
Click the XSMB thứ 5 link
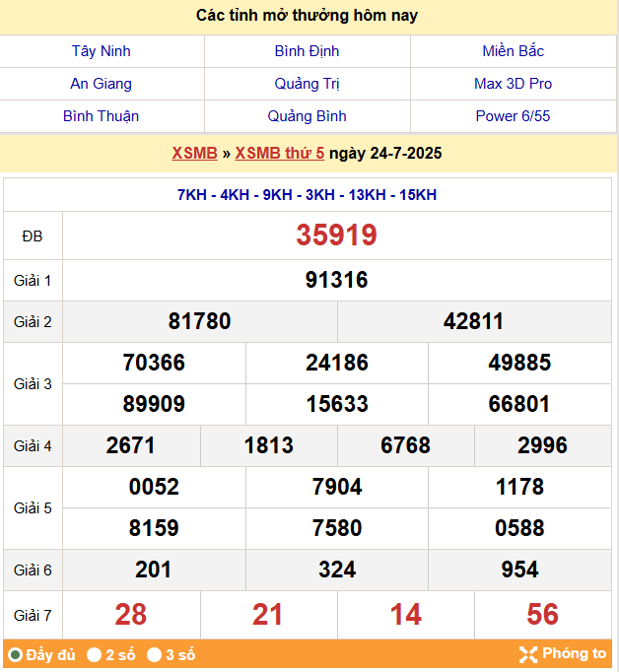pos(280,154)
